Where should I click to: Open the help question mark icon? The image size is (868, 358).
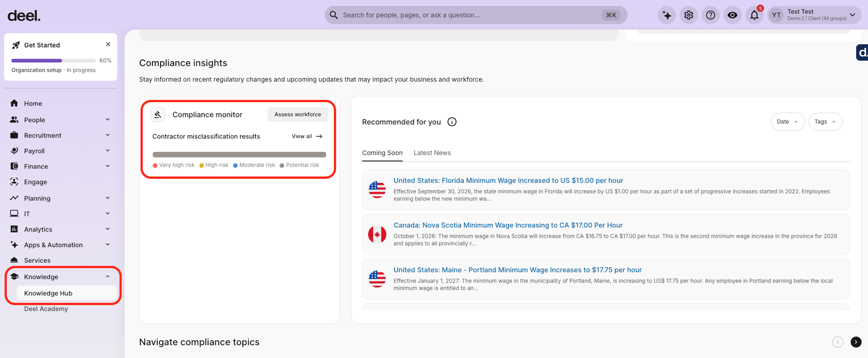click(x=710, y=15)
